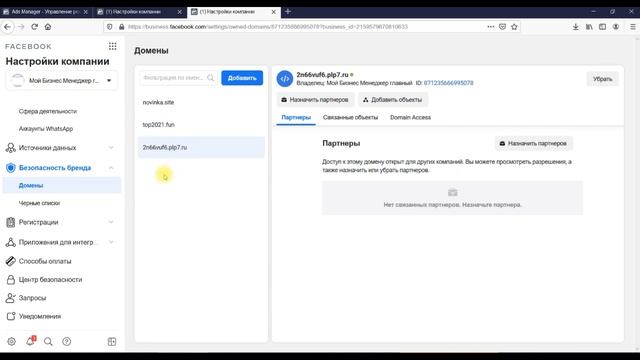Image resolution: width=640 pixels, height=360 pixels.
Task: Click the browser URL address bar
Action: (x=302, y=27)
